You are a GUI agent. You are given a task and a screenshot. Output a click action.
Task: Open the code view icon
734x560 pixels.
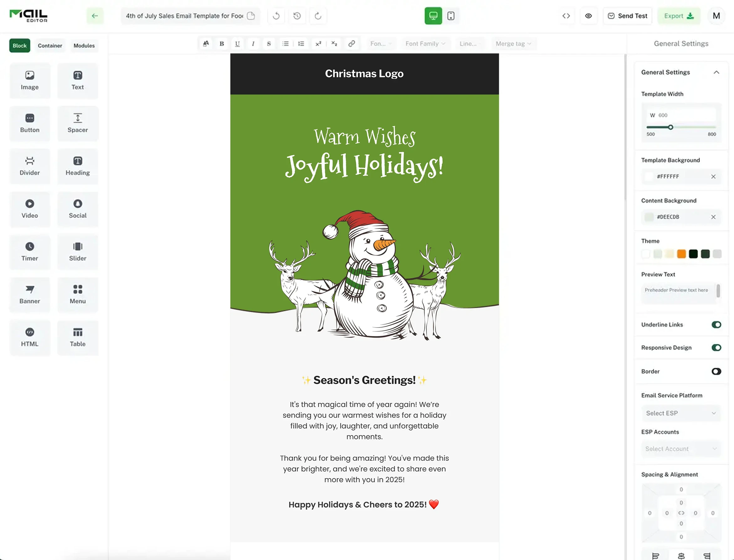[566, 16]
